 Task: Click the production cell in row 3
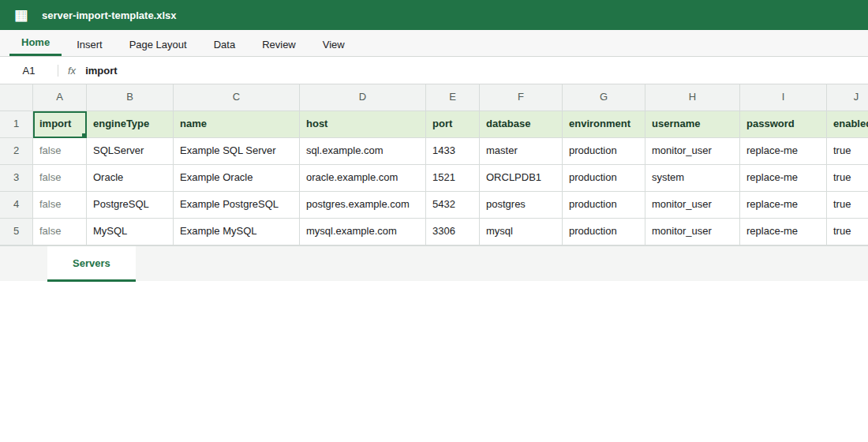point(604,178)
